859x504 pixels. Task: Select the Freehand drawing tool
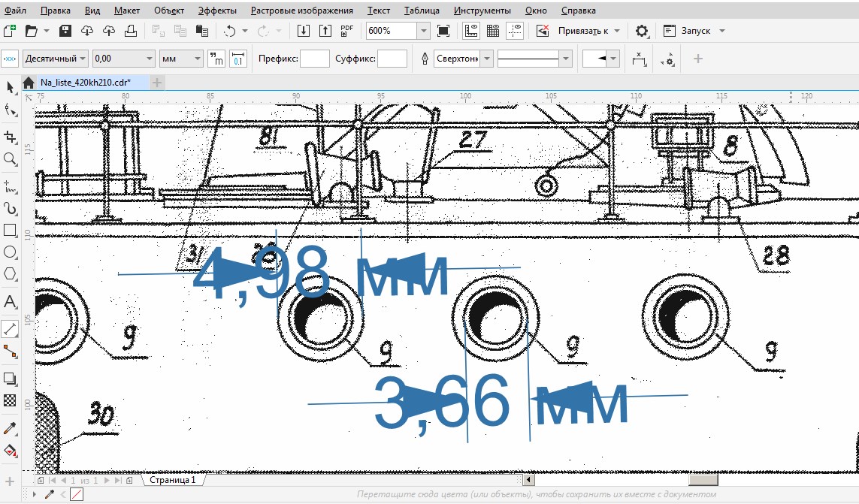coord(10,187)
